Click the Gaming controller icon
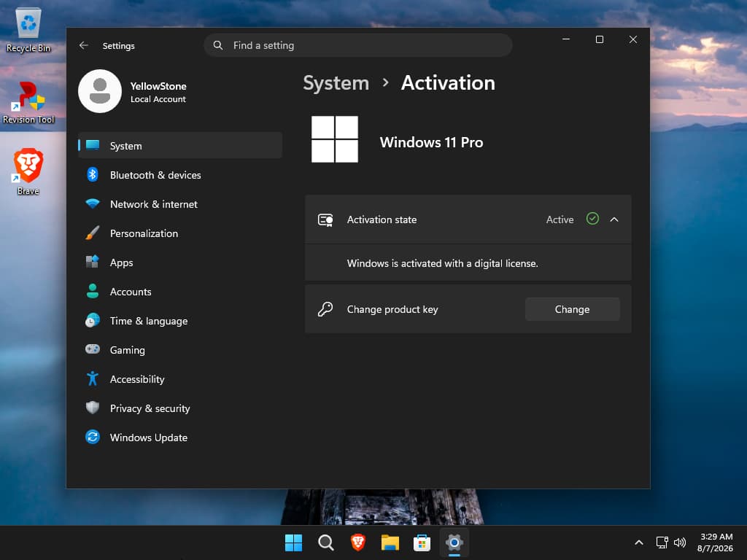The image size is (747, 560). tap(93, 349)
